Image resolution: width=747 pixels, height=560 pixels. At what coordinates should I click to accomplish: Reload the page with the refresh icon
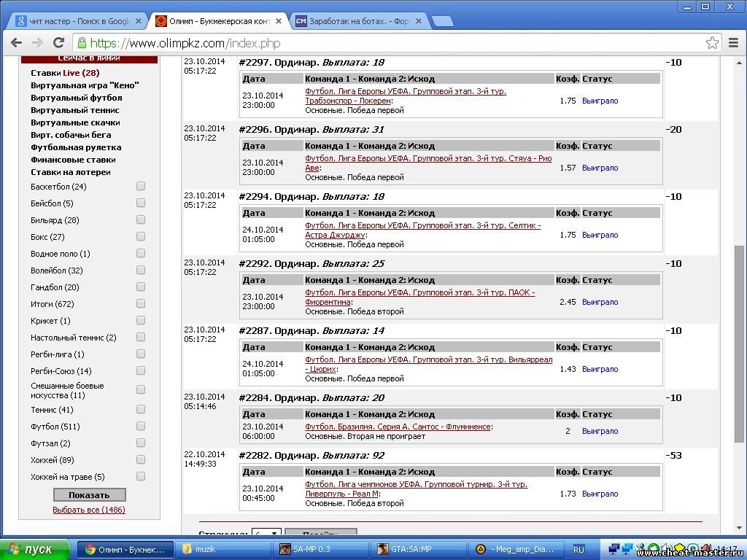59,43
